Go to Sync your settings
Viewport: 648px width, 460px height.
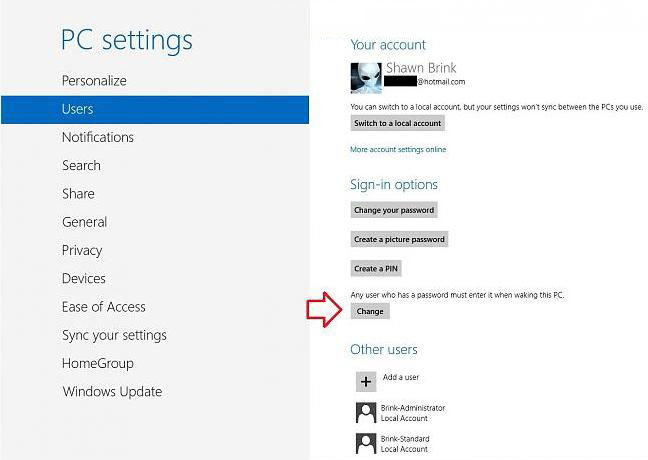(x=114, y=335)
